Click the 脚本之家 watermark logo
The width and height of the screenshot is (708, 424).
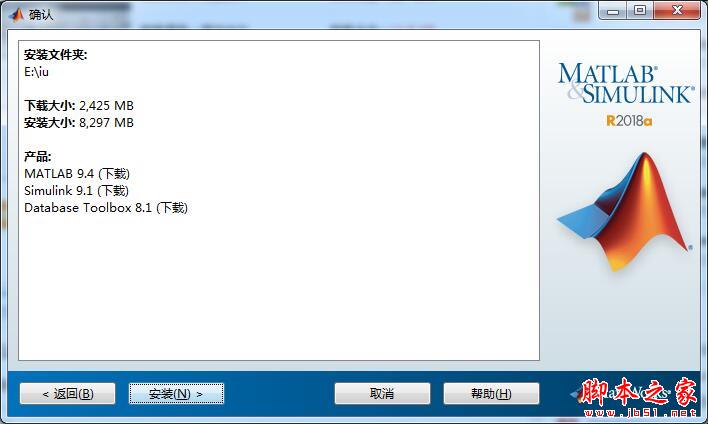[639, 396]
